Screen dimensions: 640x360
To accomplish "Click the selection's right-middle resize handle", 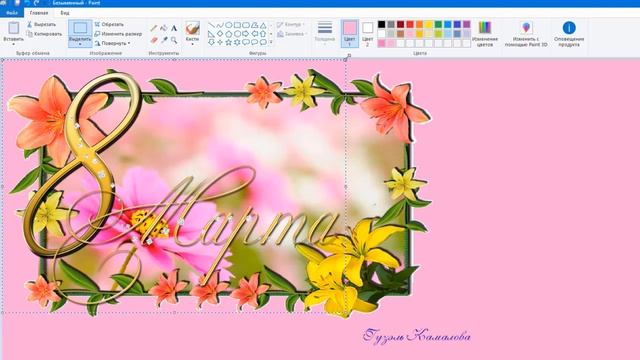I will click(346, 187).
